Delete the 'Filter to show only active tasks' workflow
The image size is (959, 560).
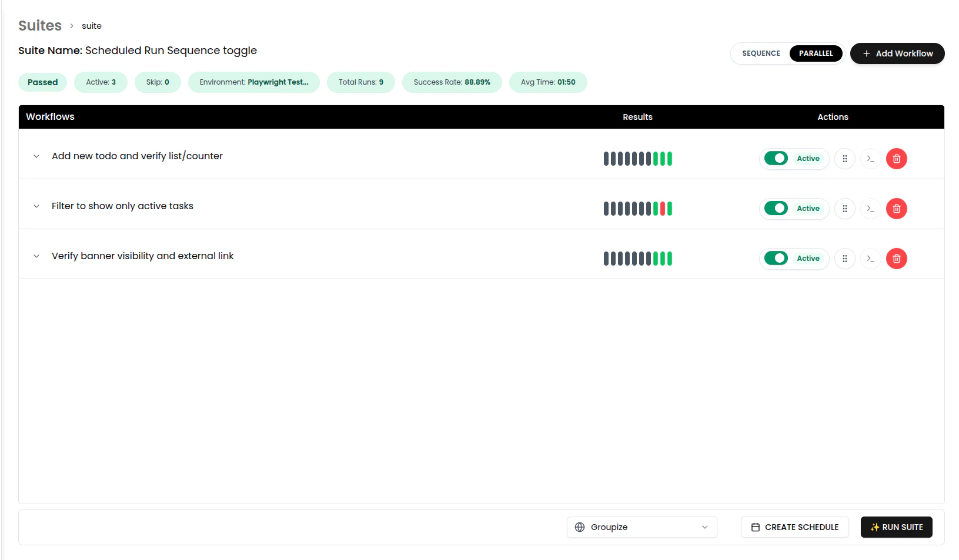point(897,209)
